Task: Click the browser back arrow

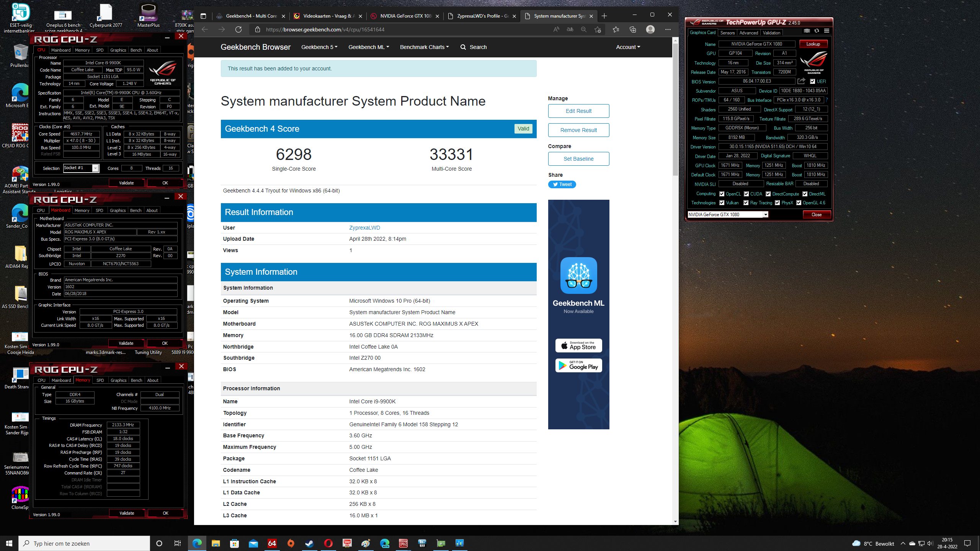Action: [x=205, y=29]
